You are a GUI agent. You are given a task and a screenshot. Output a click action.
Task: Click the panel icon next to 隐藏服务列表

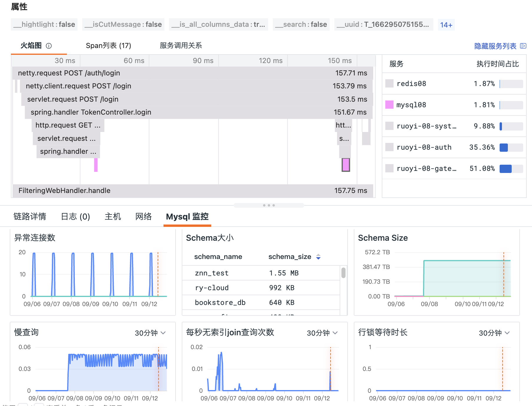tap(523, 46)
